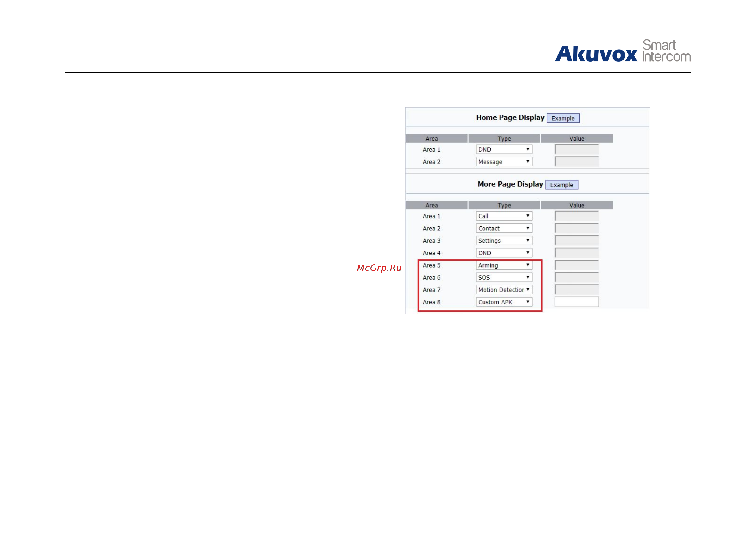
Task: Click Area 6 SOS value field
Action: coord(577,277)
